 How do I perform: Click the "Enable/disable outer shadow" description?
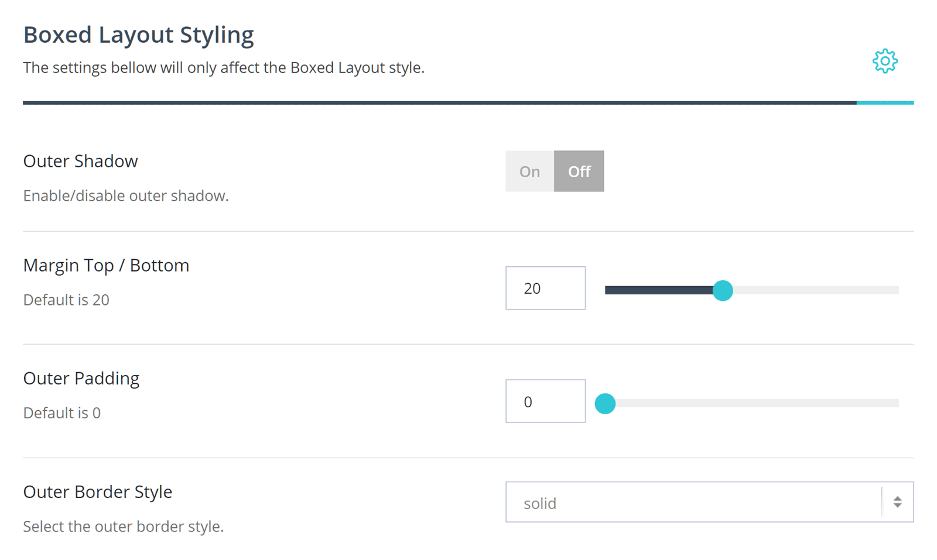pyautogui.click(x=126, y=195)
